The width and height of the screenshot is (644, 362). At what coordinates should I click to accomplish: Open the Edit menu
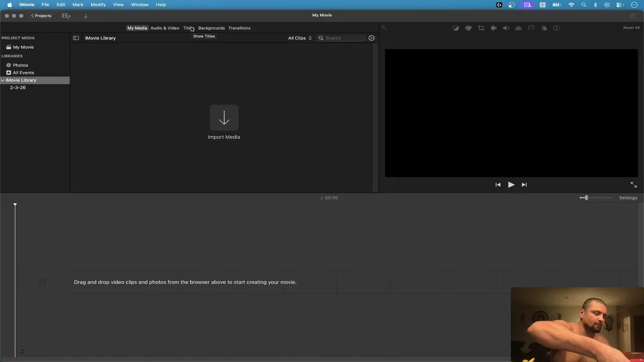[x=61, y=5]
